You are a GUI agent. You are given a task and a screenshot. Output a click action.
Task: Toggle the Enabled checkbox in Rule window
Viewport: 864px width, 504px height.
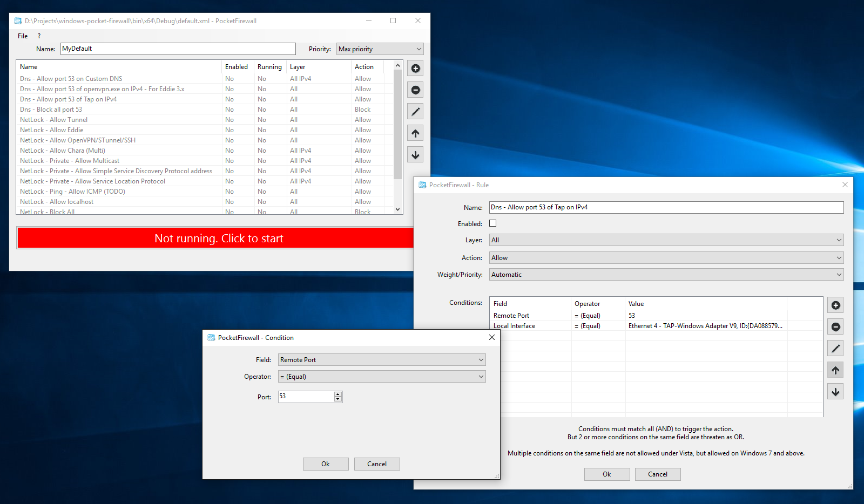(492, 223)
